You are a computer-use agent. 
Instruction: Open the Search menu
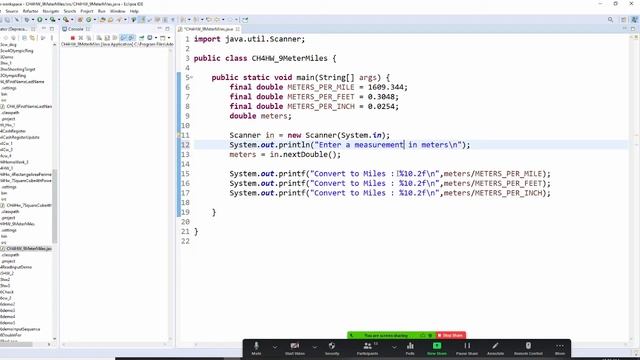[x=70, y=11]
